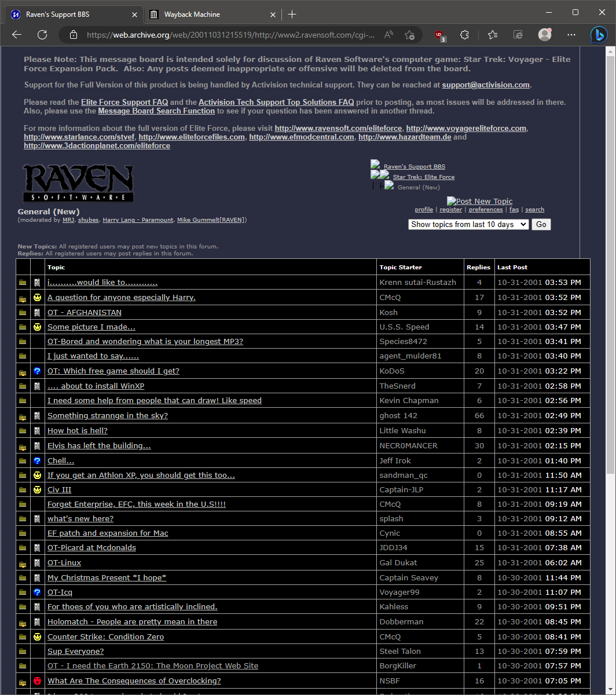Image resolution: width=616 pixels, height=695 pixels.
Task: Open Activision Tech Support Top Solutions FAQ
Action: [x=276, y=102]
